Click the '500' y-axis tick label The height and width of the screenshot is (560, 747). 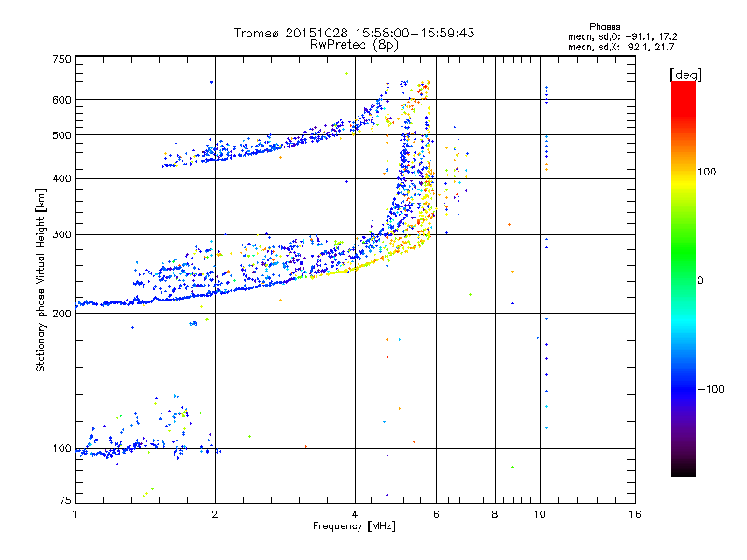63,135
